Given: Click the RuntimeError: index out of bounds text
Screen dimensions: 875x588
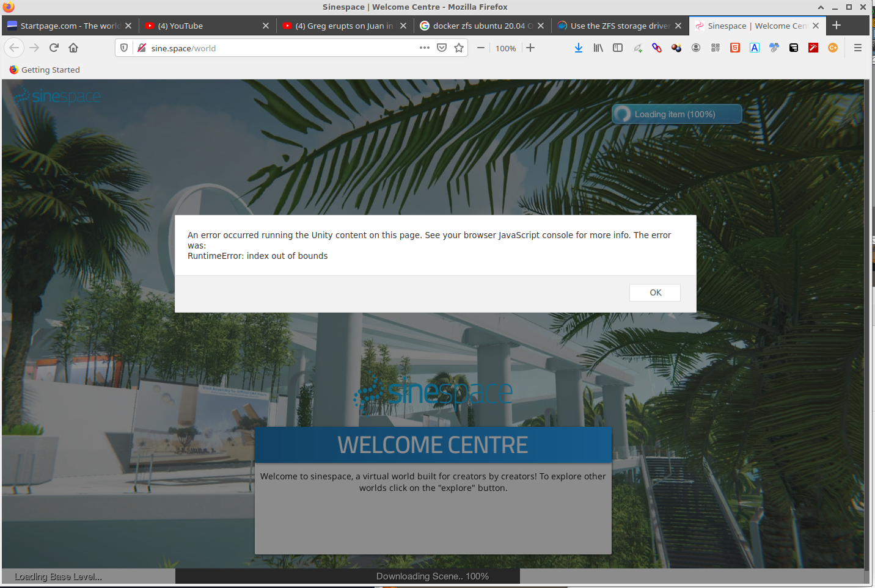Looking at the screenshot, I should tap(257, 256).
